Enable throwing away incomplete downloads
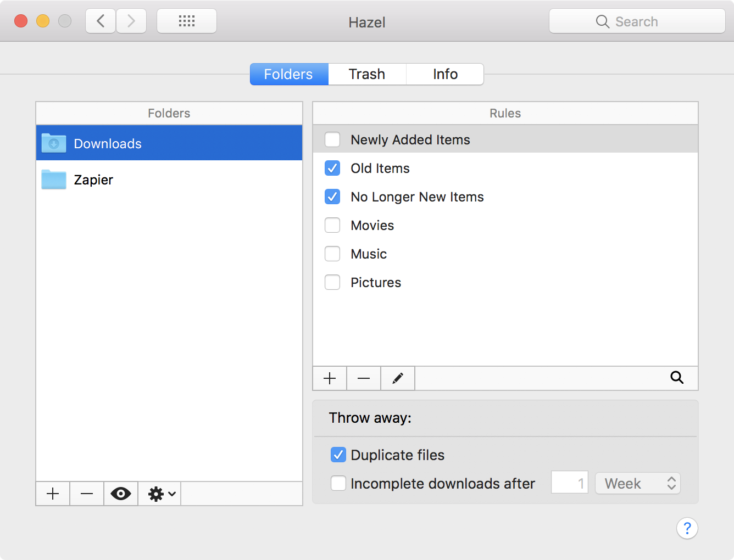The image size is (734, 560). [x=338, y=483]
